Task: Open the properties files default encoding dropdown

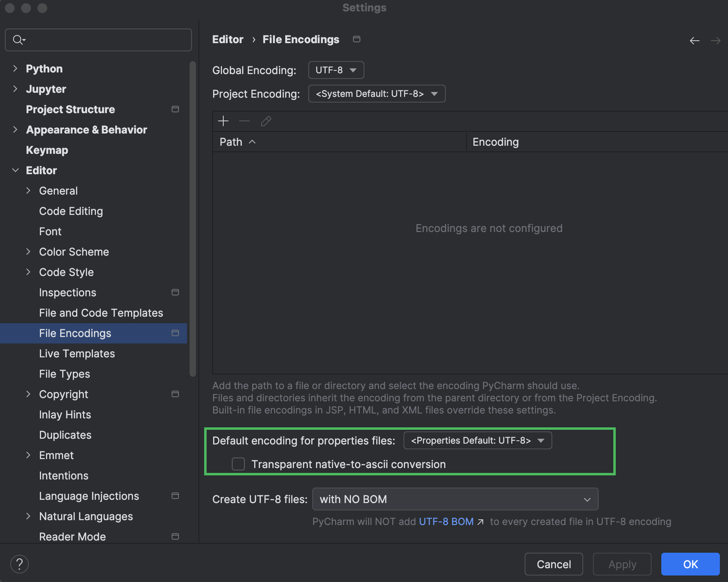Action: (477, 440)
